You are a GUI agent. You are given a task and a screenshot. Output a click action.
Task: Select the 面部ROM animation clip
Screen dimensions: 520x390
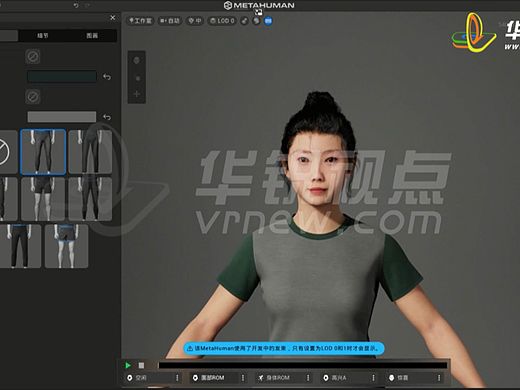click(214, 378)
